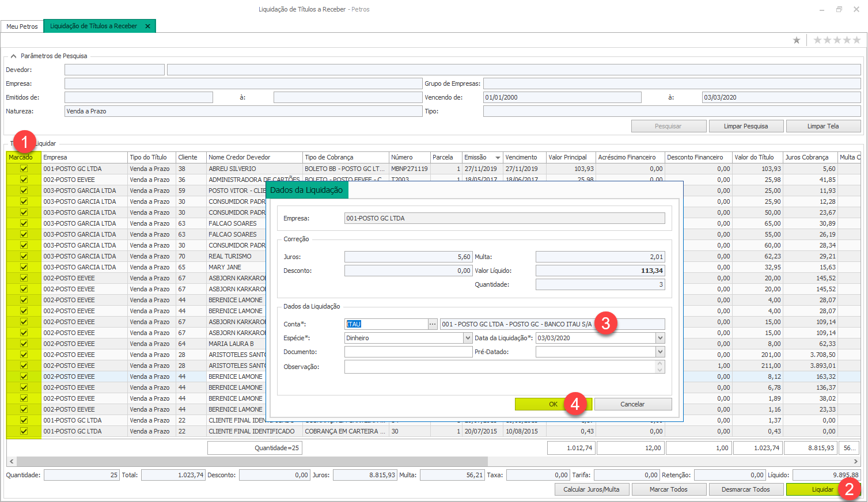Click the Devedor code field

point(115,70)
